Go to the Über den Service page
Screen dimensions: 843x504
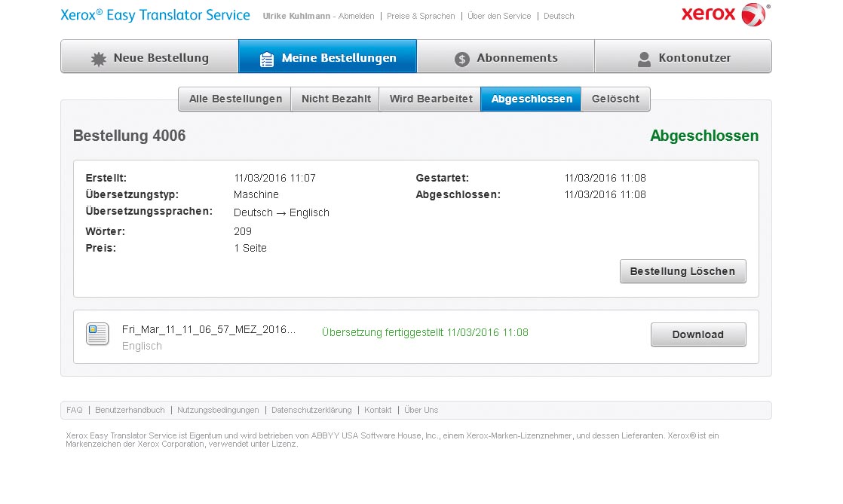click(498, 16)
